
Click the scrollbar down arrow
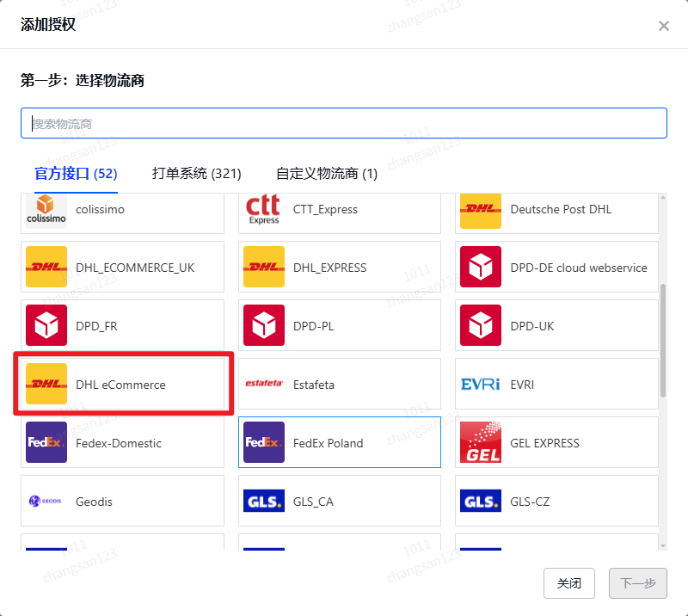(x=662, y=545)
